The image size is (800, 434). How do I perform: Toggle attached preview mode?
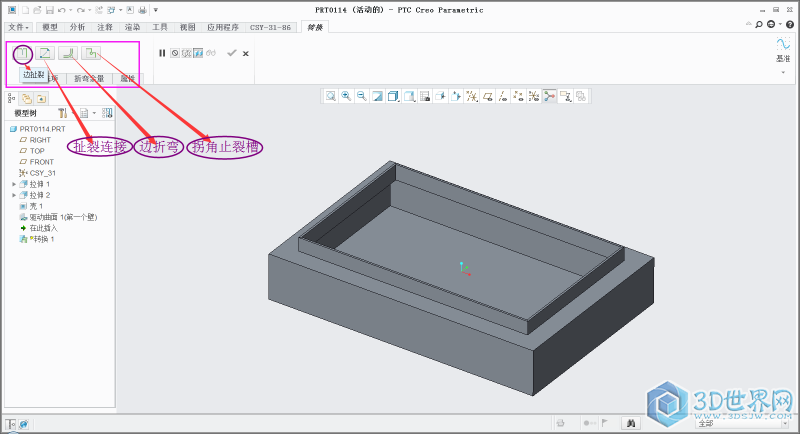(198, 53)
